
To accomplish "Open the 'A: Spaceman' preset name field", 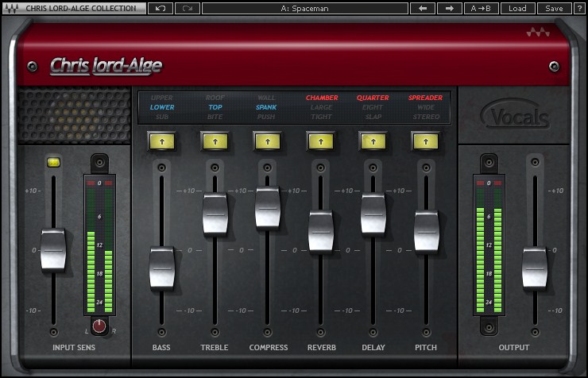I will (304, 8).
